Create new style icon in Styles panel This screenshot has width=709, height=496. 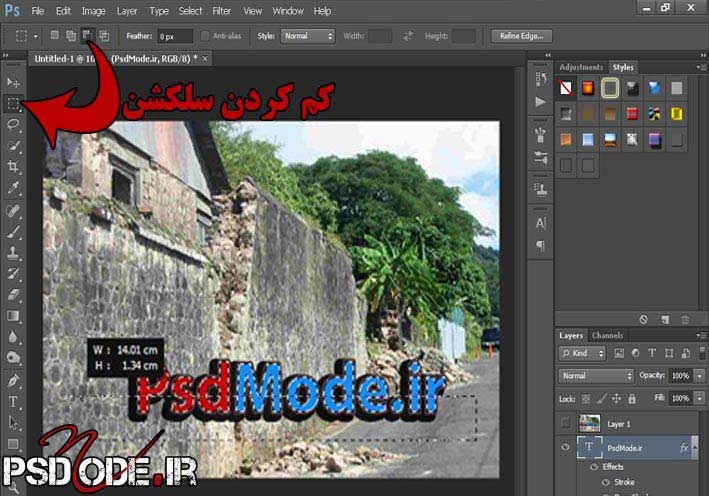665,320
